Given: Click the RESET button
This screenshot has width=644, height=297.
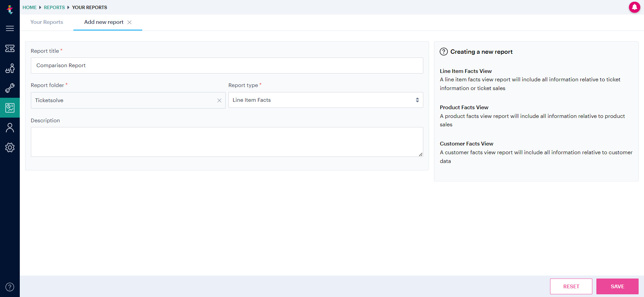Looking at the screenshot, I should pos(571,287).
